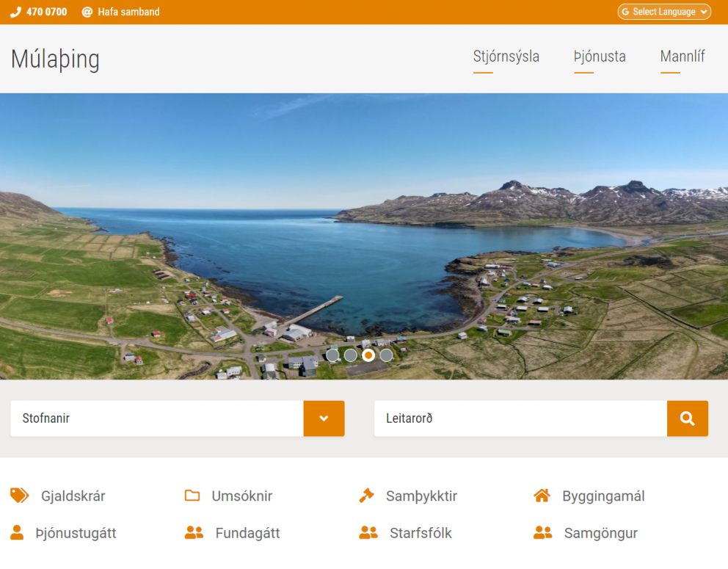Expand the Stofnanir dropdown
Viewport: 728px width, 569px height.
[156, 418]
